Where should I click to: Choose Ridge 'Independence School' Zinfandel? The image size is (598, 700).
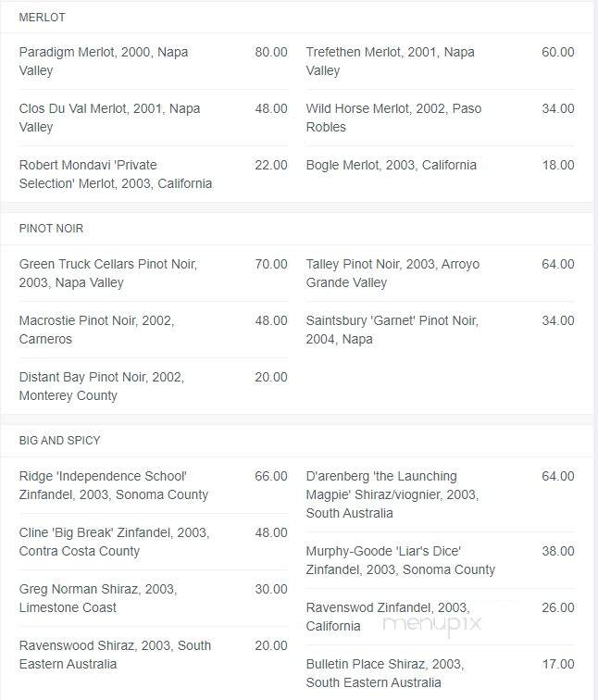pyautogui.click(x=154, y=485)
